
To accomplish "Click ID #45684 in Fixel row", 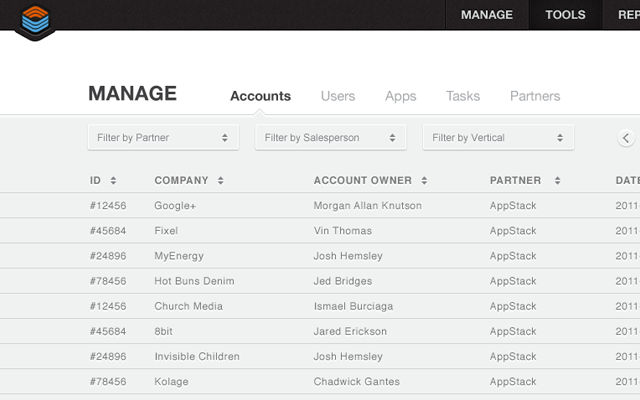I will pyautogui.click(x=108, y=231).
